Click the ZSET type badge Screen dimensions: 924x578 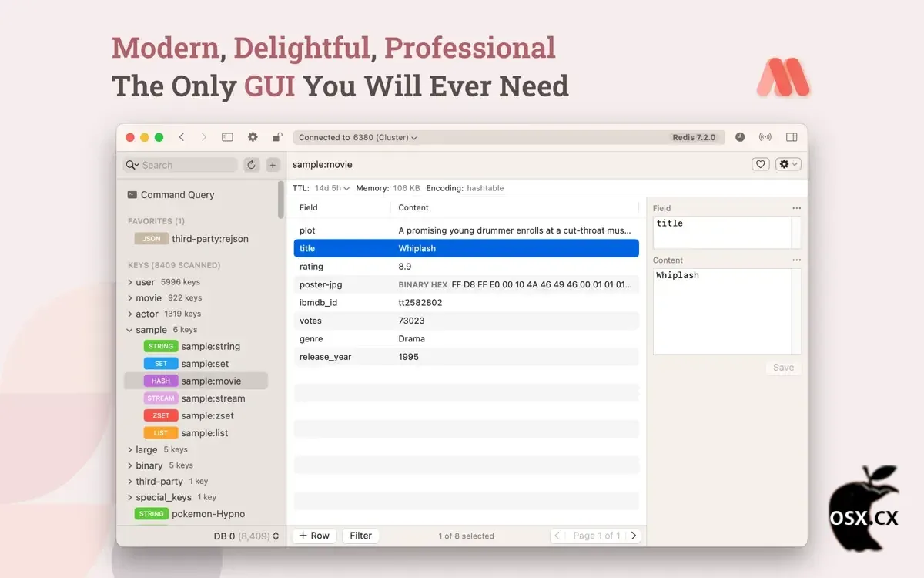point(161,415)
